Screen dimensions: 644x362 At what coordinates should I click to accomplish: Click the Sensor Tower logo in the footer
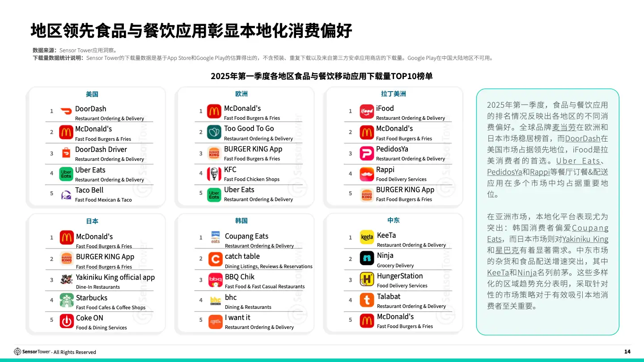(32, 352)
